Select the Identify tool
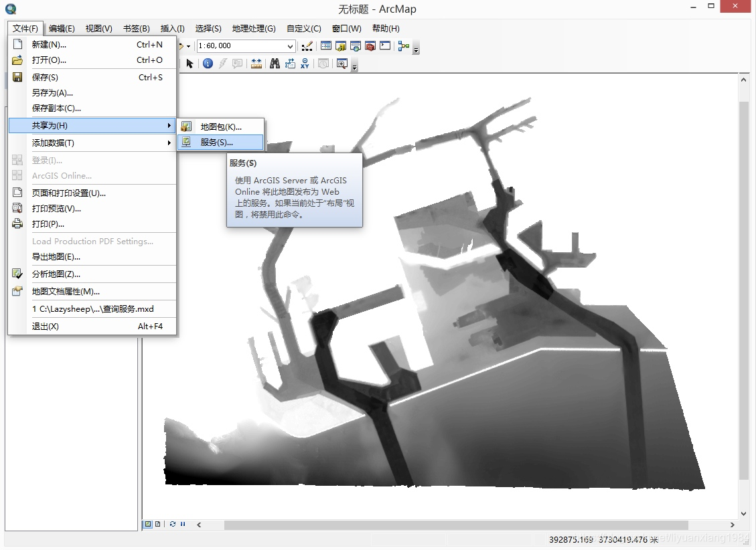The height and width of the screenshot is (550, 756). pyautogui.click(x=208, y=64)
